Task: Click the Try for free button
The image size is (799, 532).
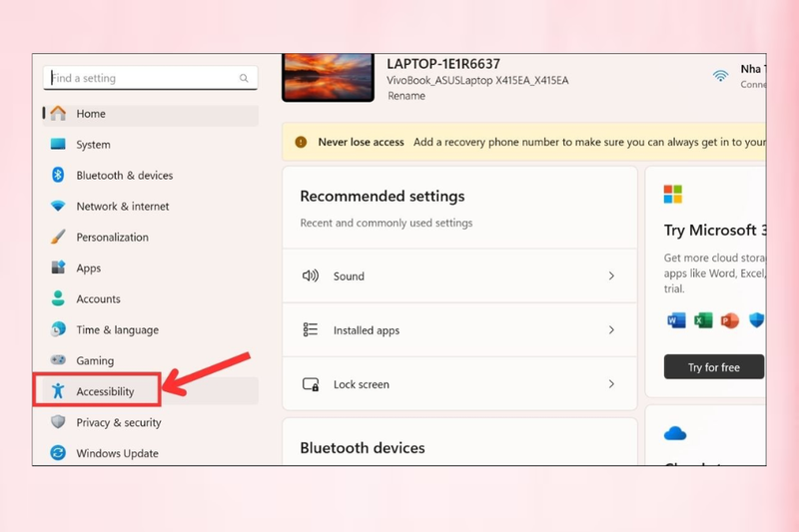Action: coord(714,367)
